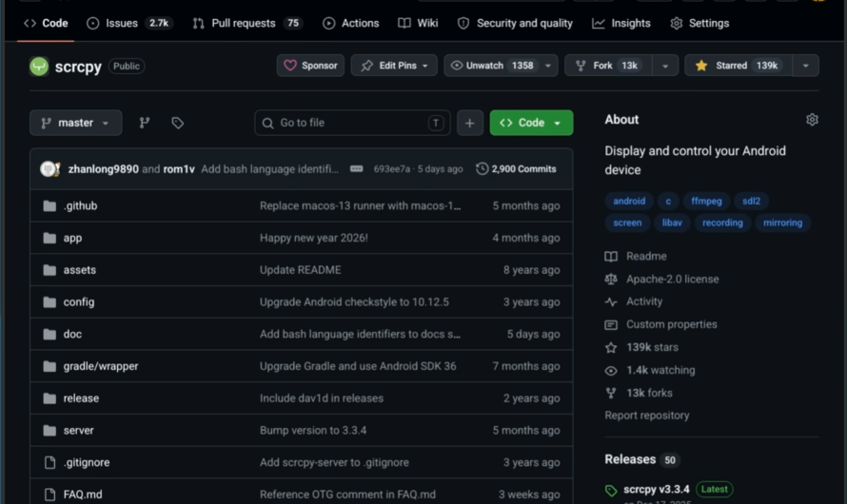Click the Go to file search field
The width and height of the screenshot is (847, 504).
pos(352,123)
